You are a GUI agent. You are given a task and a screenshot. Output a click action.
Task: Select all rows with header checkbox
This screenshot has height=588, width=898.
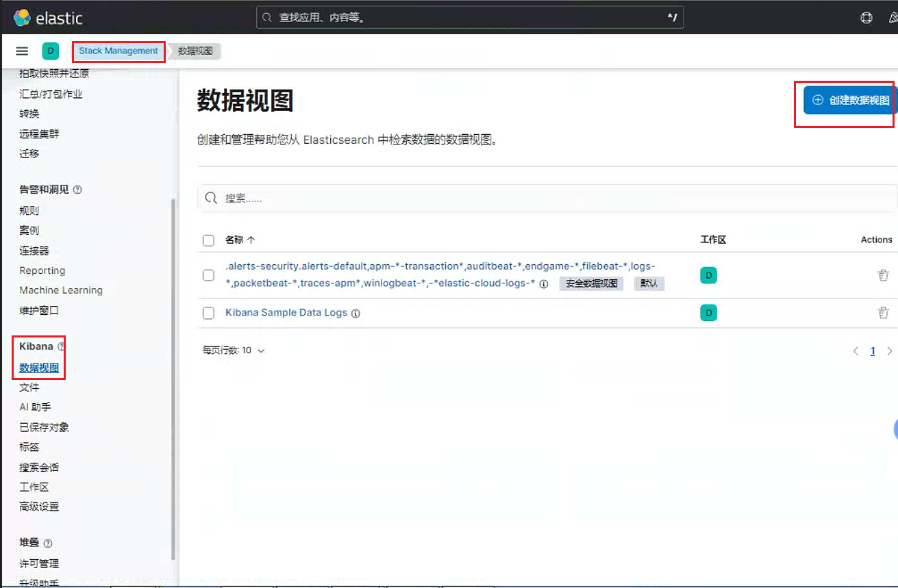tap(209, 240)
